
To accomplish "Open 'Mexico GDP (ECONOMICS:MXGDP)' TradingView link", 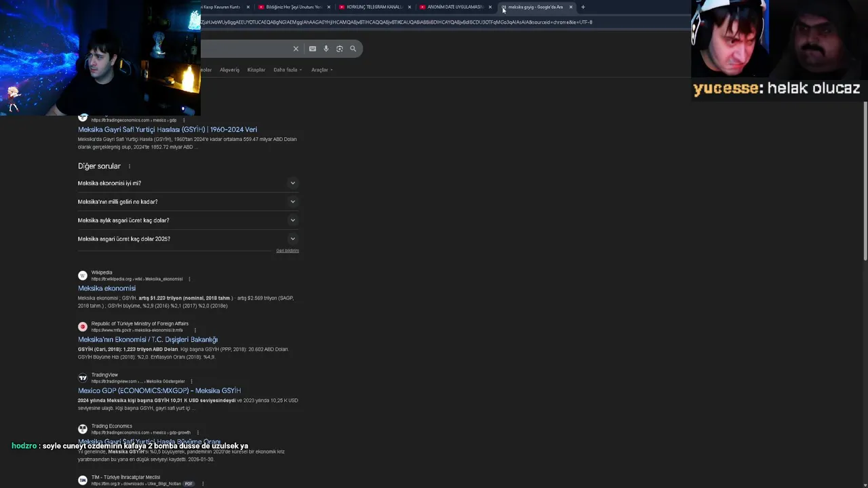I will [159, 391].
